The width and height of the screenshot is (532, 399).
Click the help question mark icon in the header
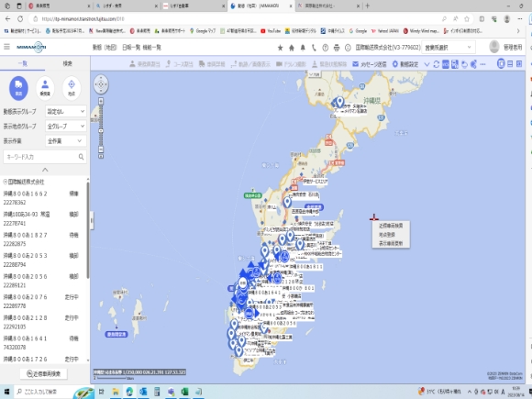(x=325, y=48)
